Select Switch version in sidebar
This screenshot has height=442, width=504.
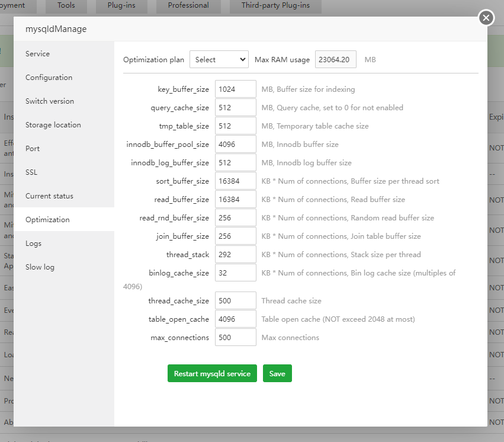point(50,101)
